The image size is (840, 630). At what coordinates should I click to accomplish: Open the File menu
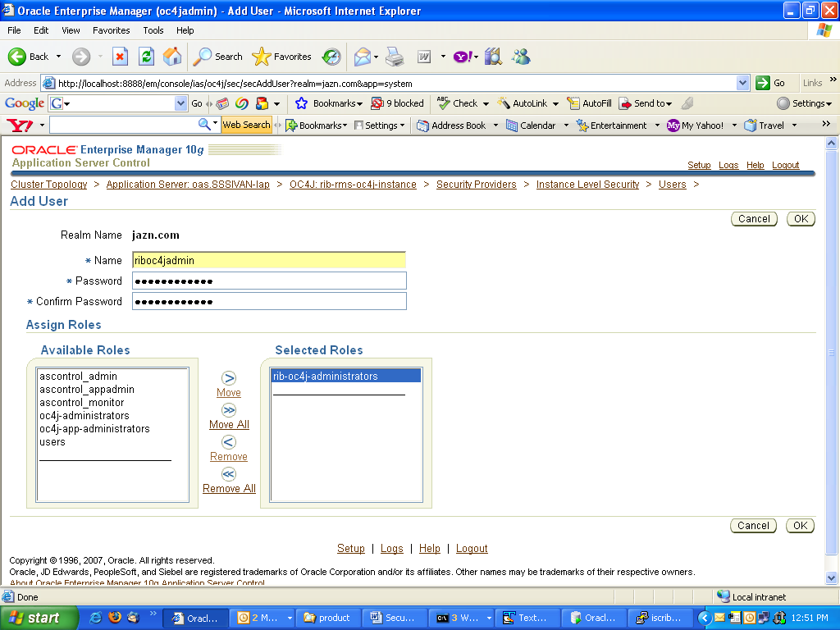(x=14, y=30)
